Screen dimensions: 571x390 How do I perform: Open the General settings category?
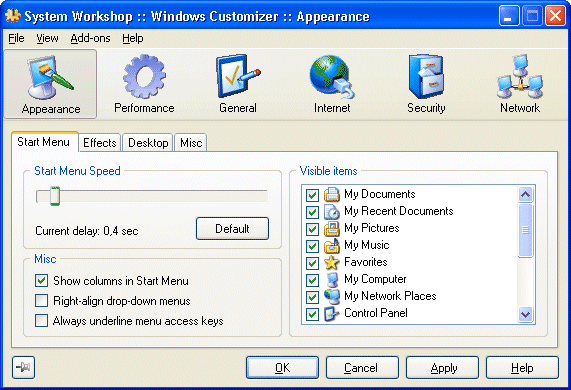click(238, 84)
